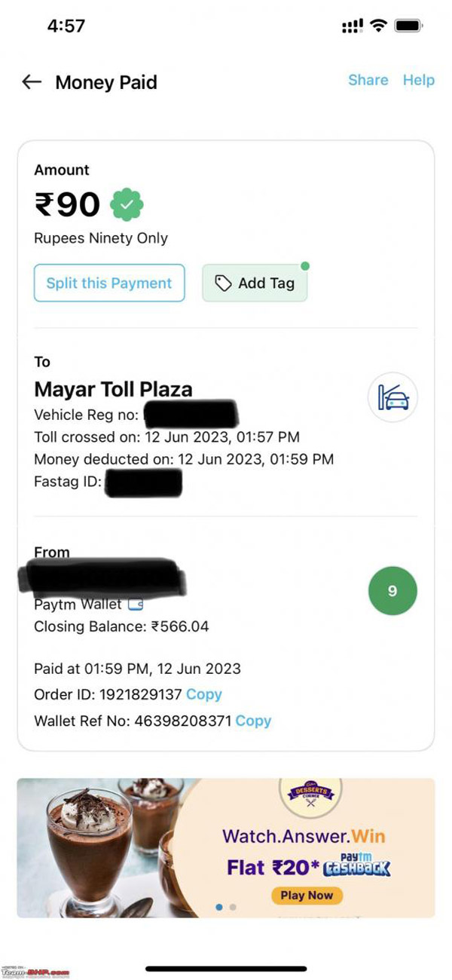Open the Help link
The height and width of the screenshot is (980, 452).
(x=419, y=80)
